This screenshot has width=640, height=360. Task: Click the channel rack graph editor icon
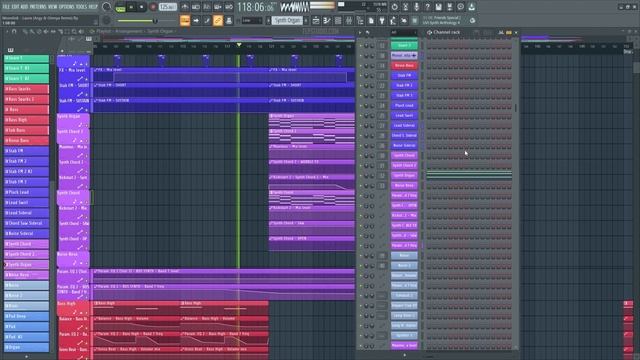point(501,32)
